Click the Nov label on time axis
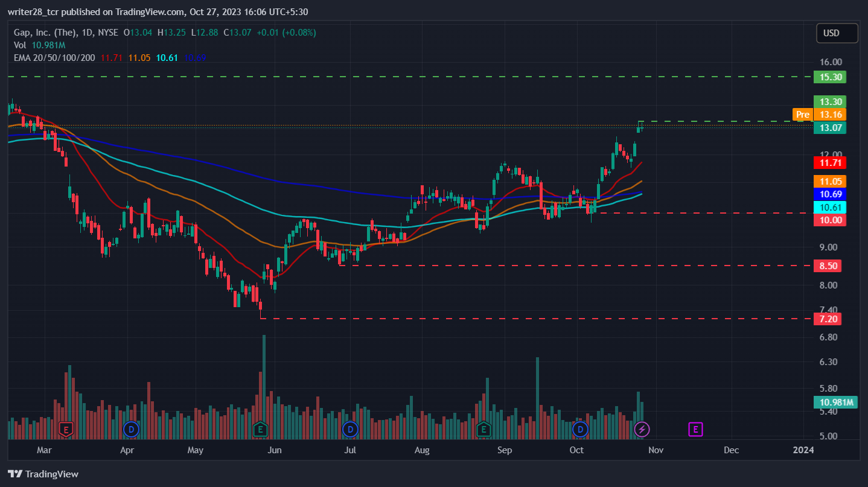868x487 pixels. [x=656, y=450]
